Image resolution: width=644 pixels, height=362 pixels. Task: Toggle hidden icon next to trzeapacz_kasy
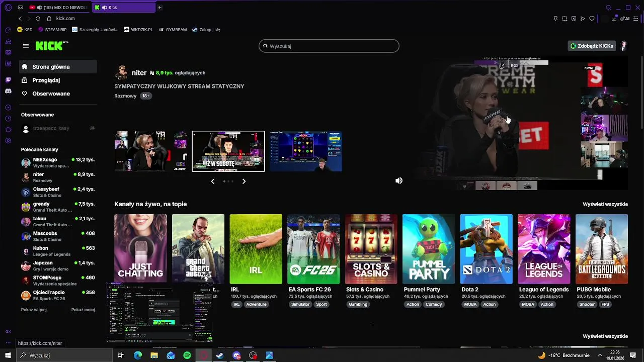pyautogui.click(x=92, y=128)
